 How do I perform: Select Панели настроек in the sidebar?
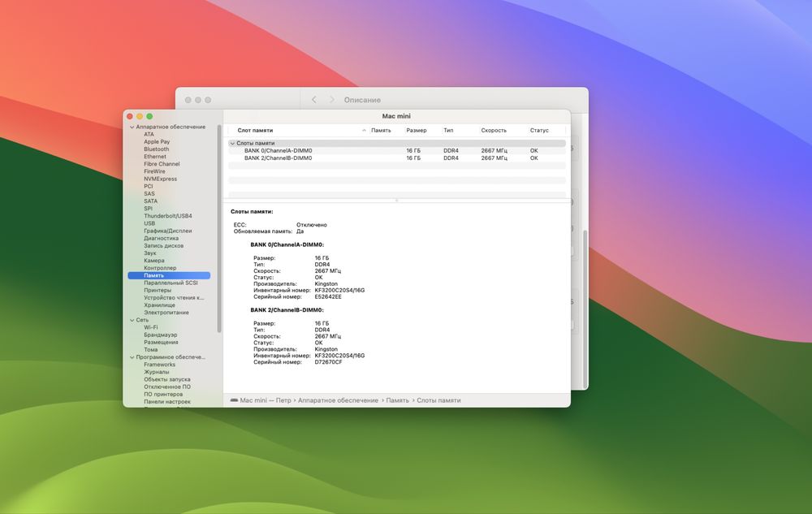[x=167, y=402]
